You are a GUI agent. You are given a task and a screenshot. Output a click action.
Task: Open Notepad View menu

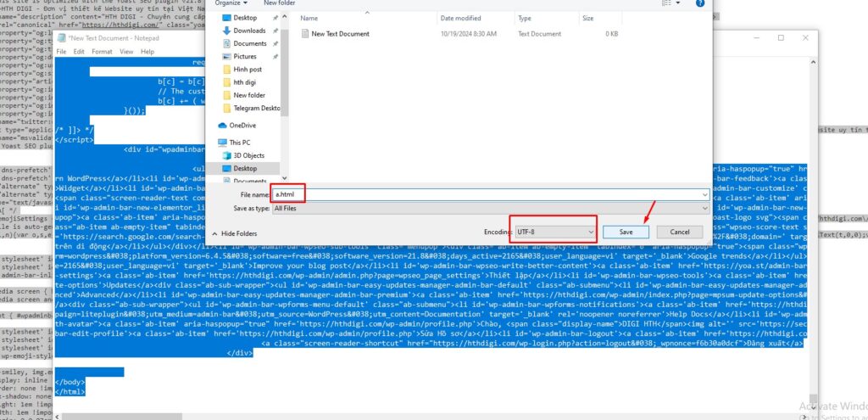pos(127,52)
